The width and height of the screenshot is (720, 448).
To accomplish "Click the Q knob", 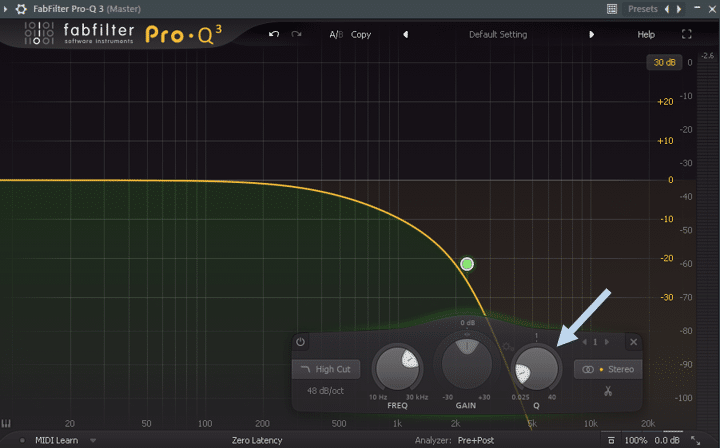I will (536, 368).
